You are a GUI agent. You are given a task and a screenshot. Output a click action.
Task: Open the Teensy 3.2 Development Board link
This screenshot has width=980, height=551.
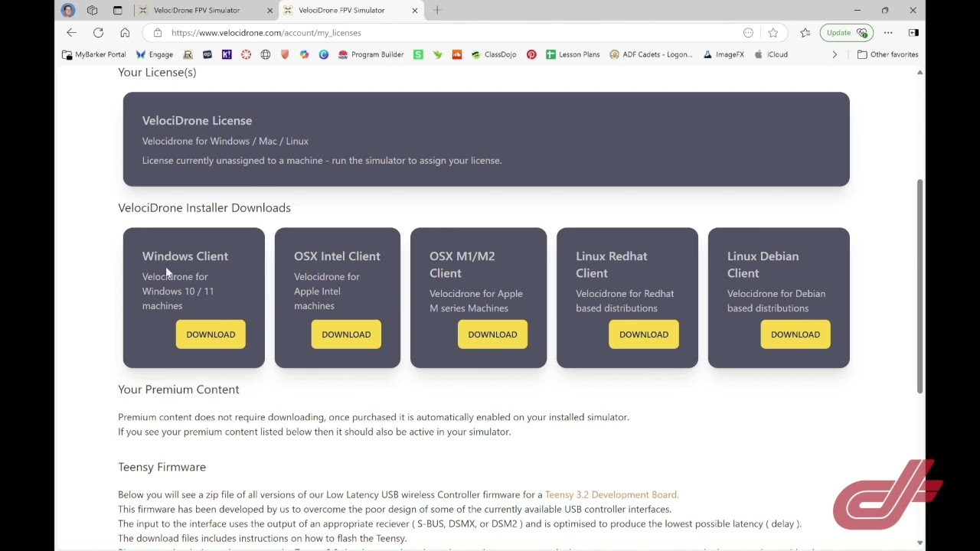coord(612,494)
